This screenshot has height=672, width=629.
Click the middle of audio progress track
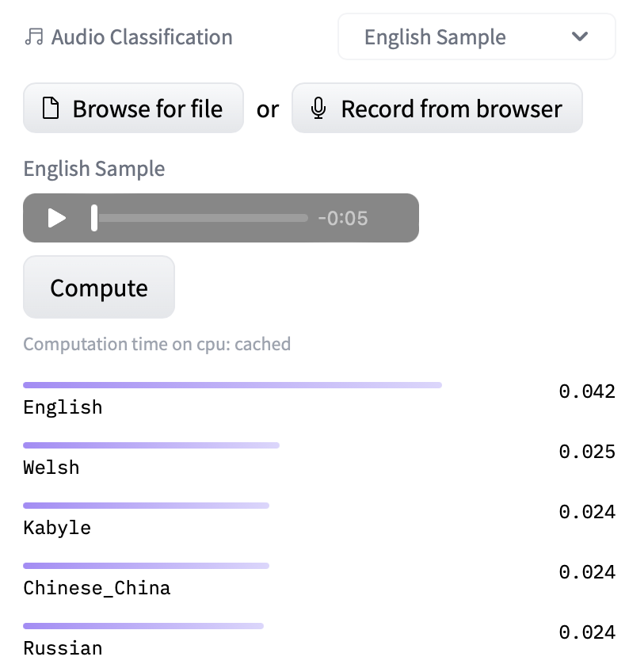(x=201, y=218)
